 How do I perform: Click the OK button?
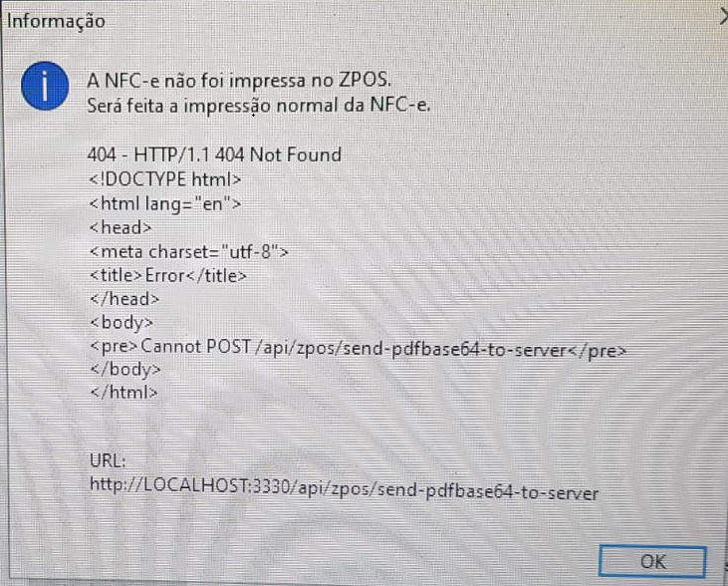(x=652, y=561)
